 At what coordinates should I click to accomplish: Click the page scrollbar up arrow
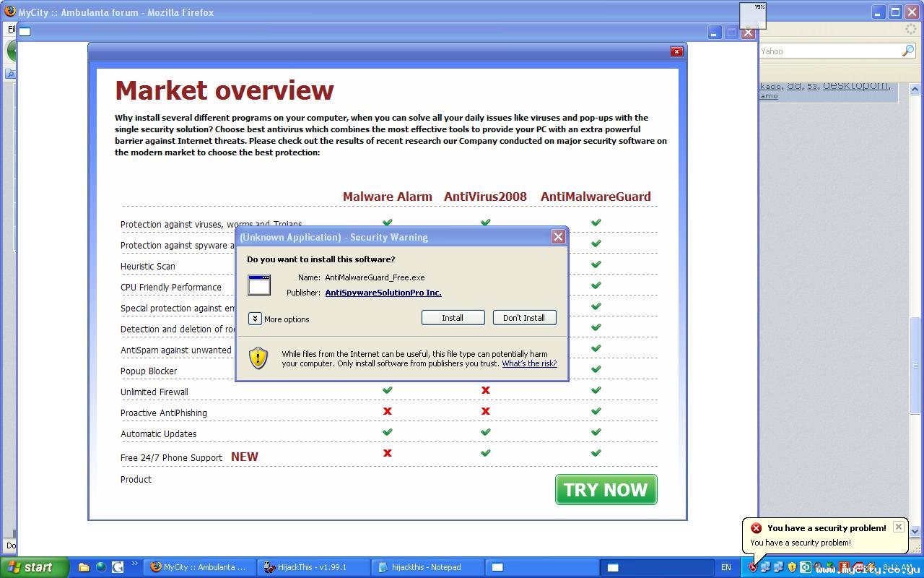point(916,90)
